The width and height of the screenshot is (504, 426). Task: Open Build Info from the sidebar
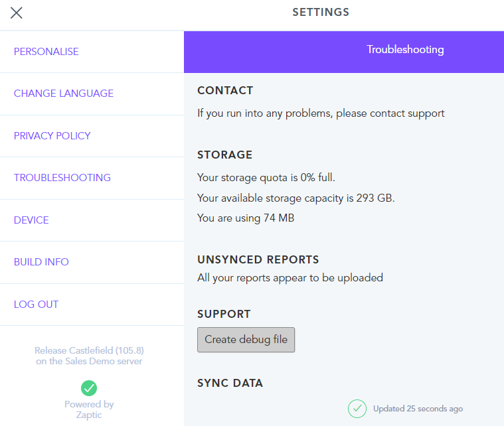coord(41,262)
